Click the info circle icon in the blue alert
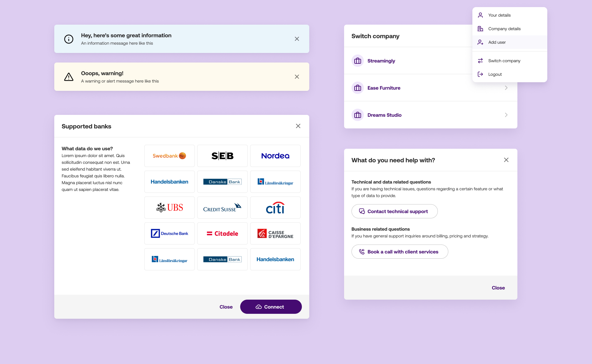 [69, 39]
